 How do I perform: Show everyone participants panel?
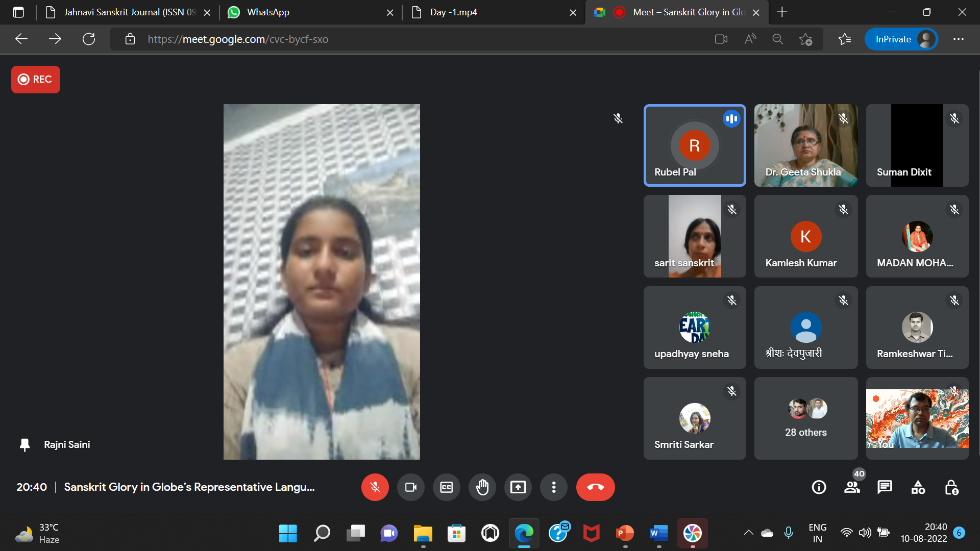pyautogui.click(x=851, y=487)
